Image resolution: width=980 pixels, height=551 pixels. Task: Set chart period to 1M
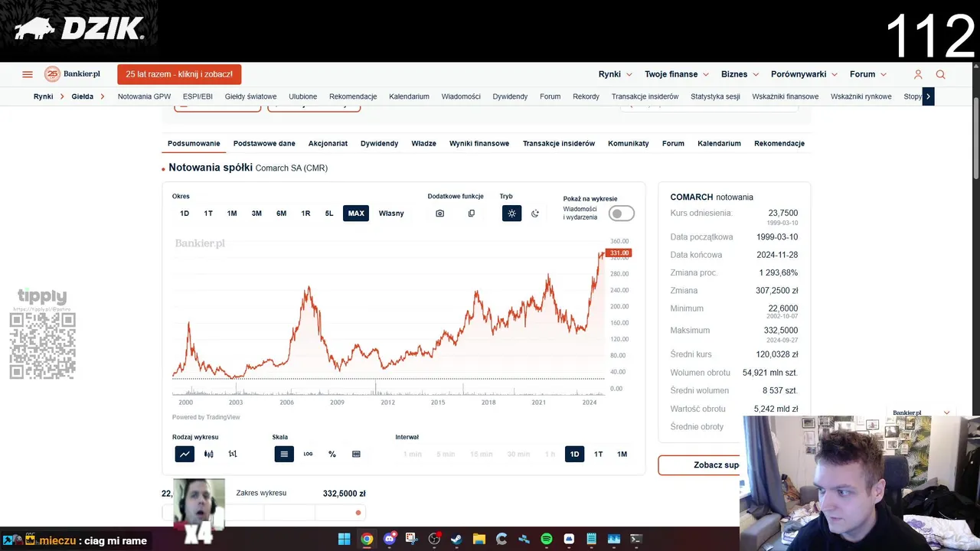pos(232,214)
